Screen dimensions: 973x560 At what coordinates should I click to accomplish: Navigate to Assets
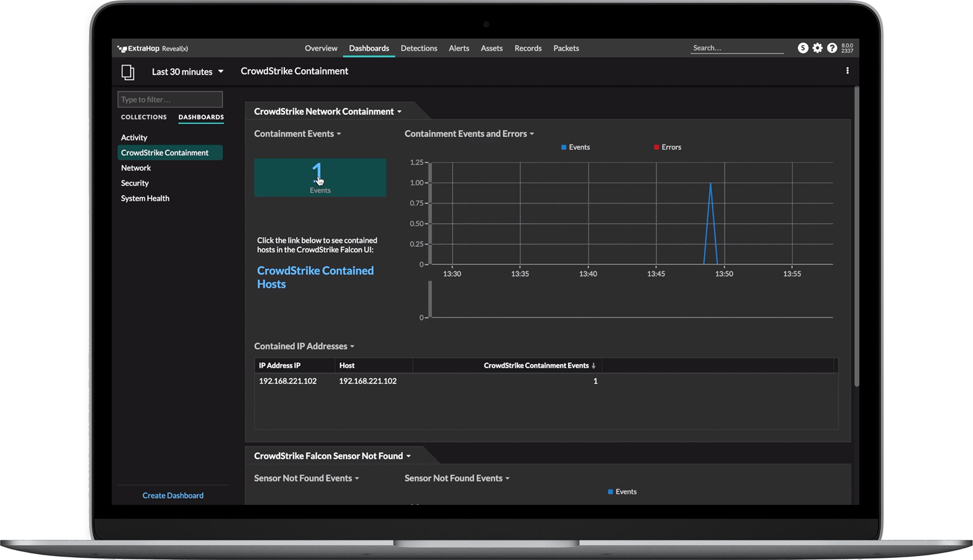click(491, 48)
